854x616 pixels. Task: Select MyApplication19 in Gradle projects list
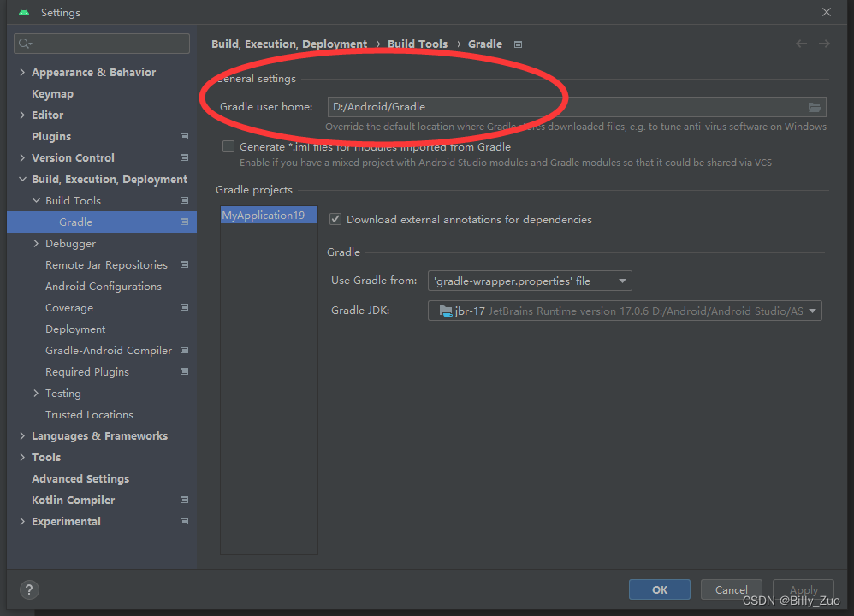click(269, 215)
